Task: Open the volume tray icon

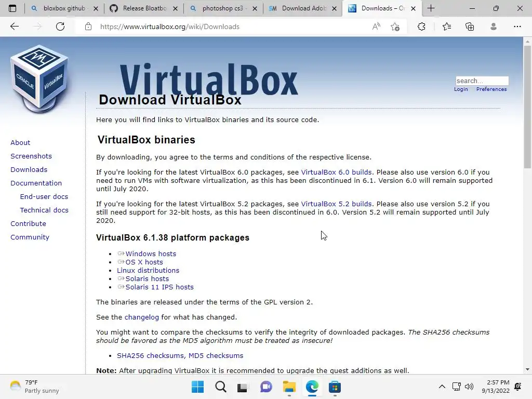Action: (469, 387)
